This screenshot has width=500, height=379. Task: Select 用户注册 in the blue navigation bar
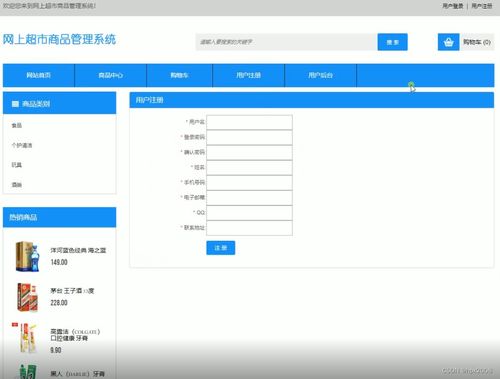249,75
